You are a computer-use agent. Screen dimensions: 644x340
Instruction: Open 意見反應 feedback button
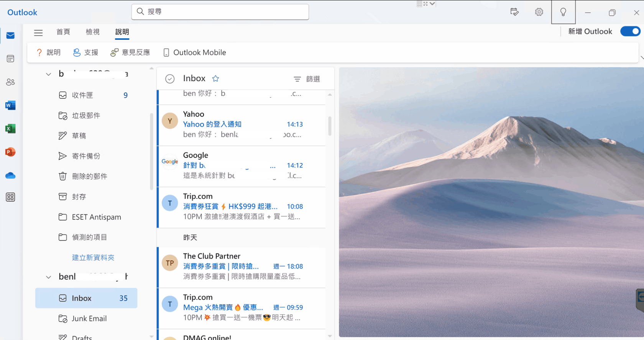(x=130, y=52)
